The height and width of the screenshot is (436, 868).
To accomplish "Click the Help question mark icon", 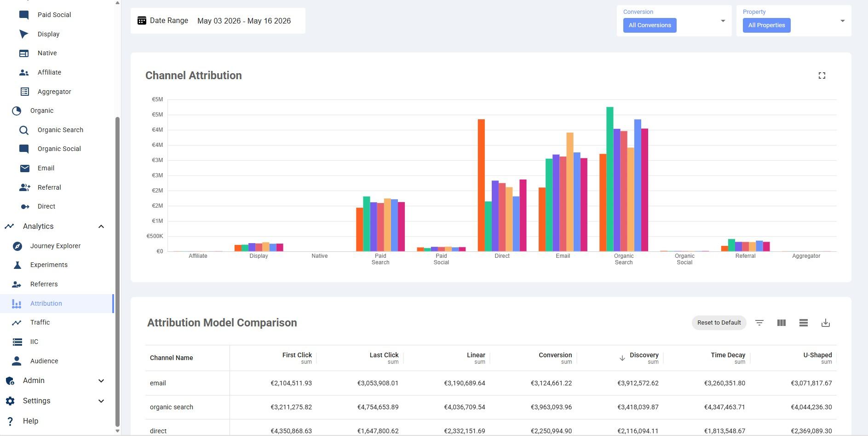I will pos(10,421).
